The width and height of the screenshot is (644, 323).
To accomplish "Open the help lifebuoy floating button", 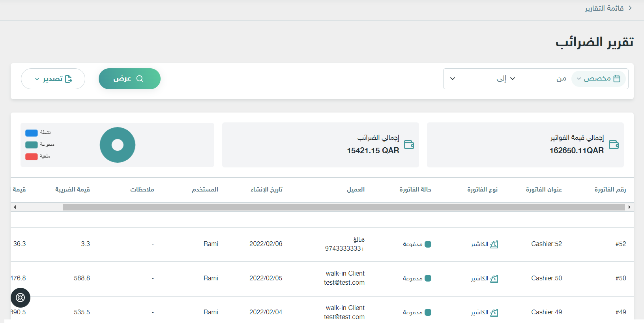I will coord(21,298).
